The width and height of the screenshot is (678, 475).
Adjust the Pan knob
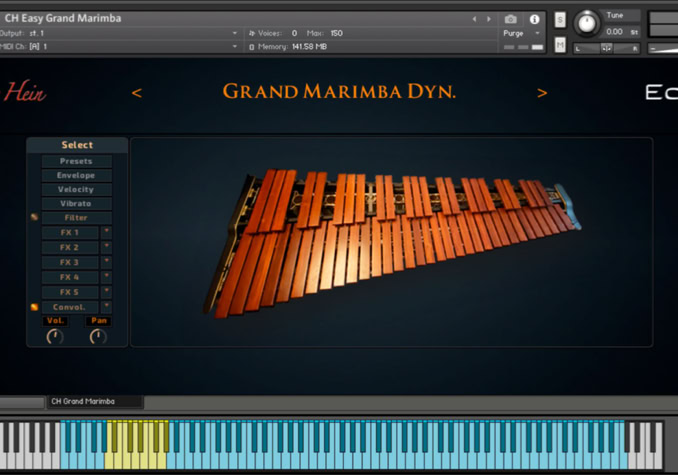(x=98, y=337)
